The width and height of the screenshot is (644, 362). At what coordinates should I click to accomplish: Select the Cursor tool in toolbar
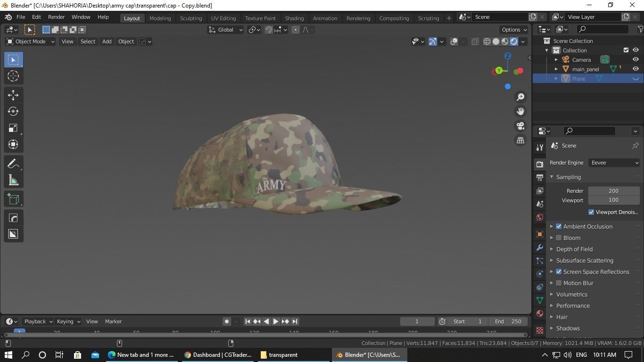[x=13, y=76]
